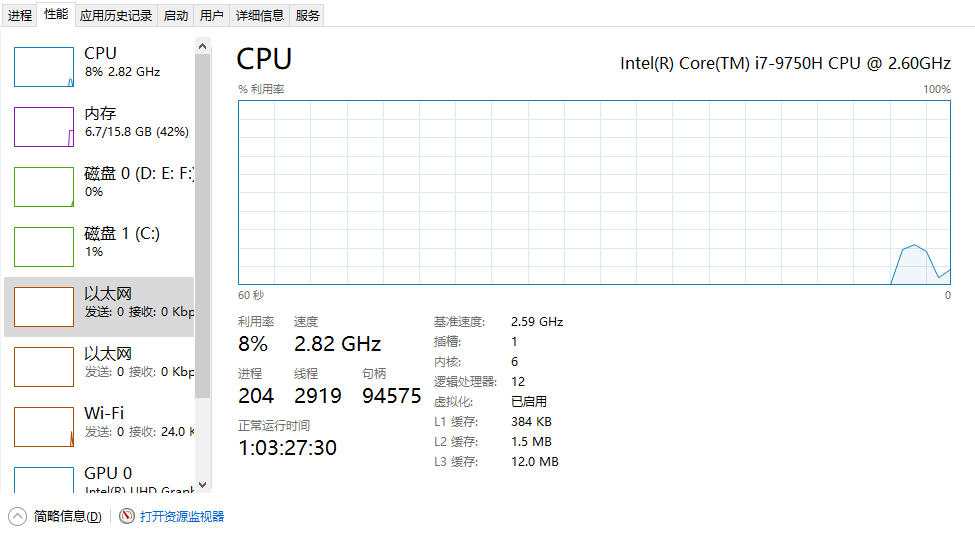Select the GPU 0 graph icon

coord(44,480)
